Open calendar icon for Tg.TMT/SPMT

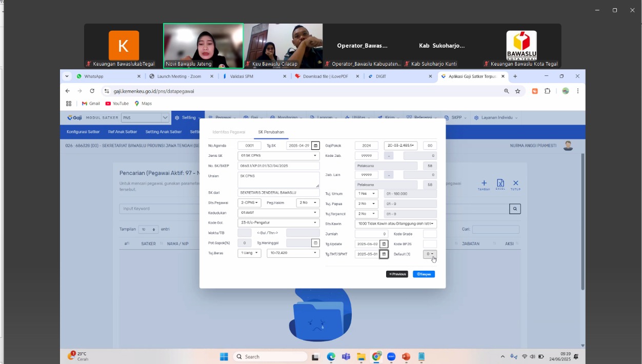[384, 254]
